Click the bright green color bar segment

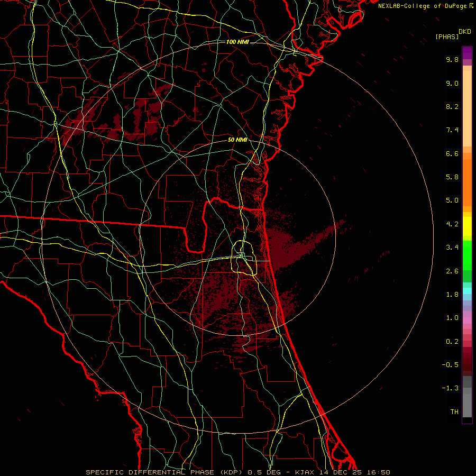(x=467, y=255)
